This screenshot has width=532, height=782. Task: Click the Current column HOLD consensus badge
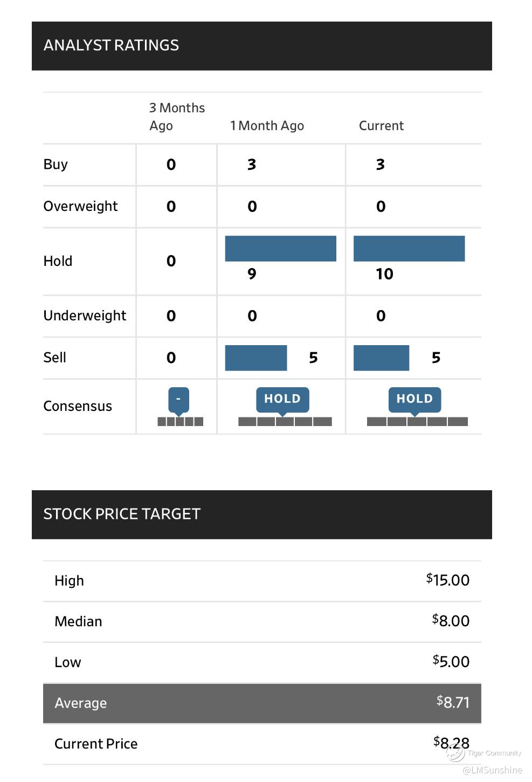pos(414,399)
